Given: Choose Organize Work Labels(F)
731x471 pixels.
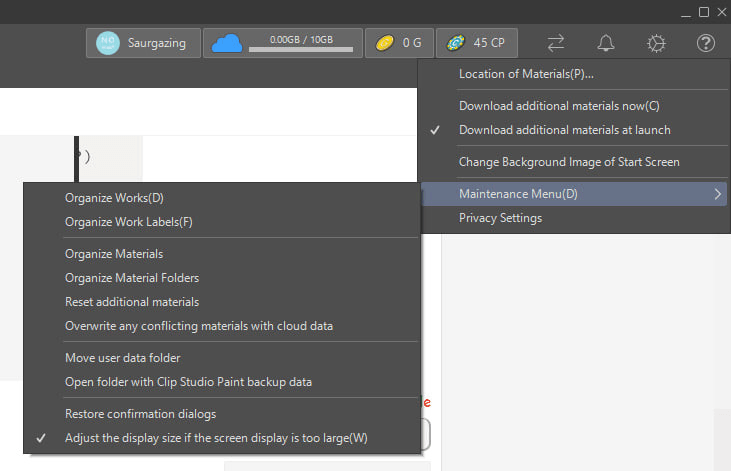Looking at the screenshot, I should [x=222, y=222].
